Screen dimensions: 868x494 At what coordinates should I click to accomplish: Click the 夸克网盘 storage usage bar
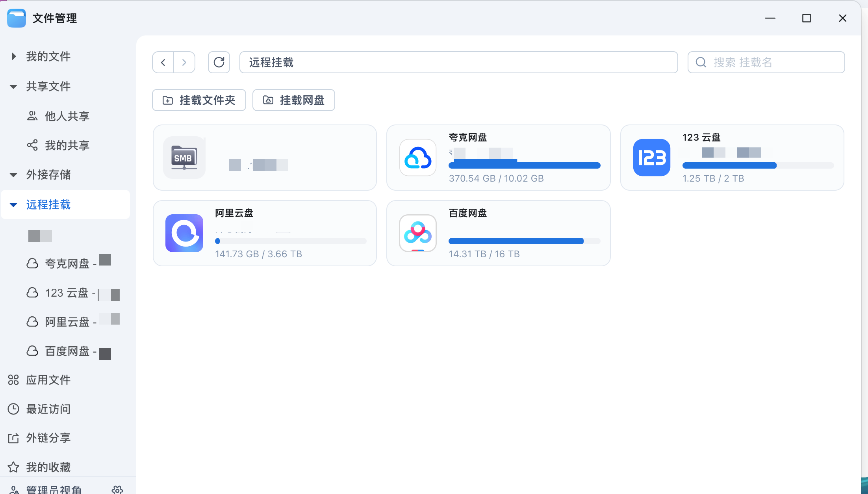point(525,165)
